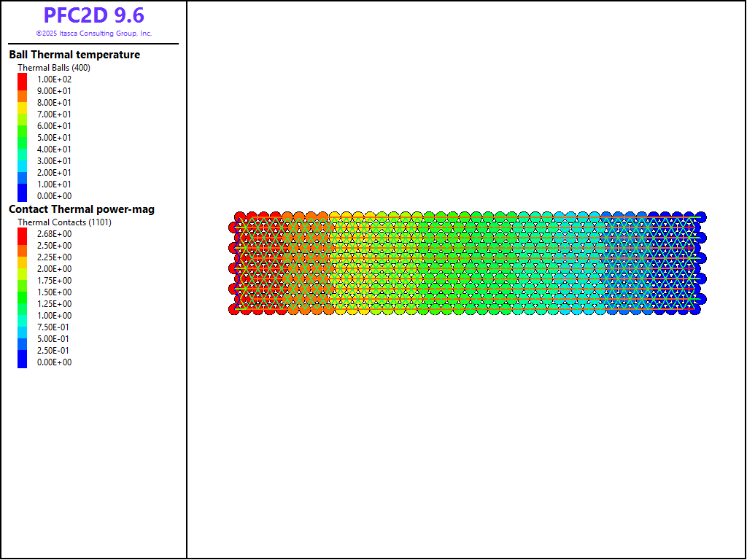The width and height of the screenshot is (747, 560).
Task: Pick the red 2.68E+00 power-mag swatch
Action: pyautogui.click(x=23, y=234)
